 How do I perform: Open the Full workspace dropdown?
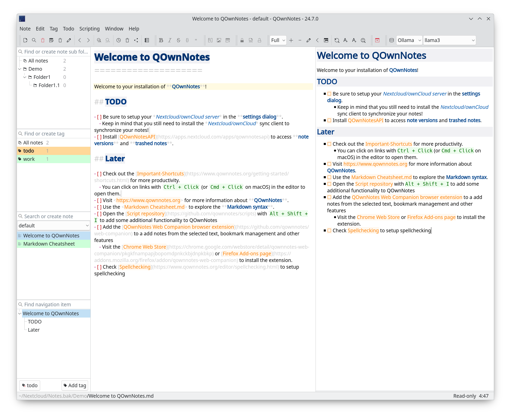pos(278,40)
